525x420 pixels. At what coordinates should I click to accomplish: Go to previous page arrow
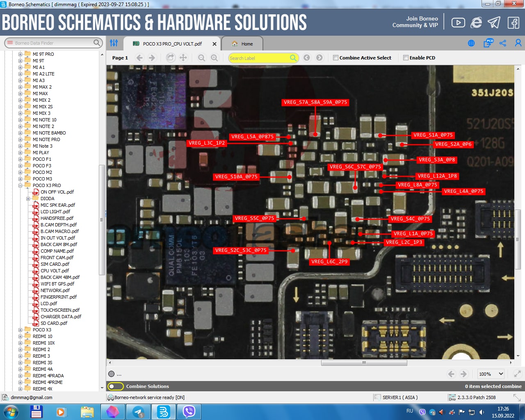coord(139,58)
